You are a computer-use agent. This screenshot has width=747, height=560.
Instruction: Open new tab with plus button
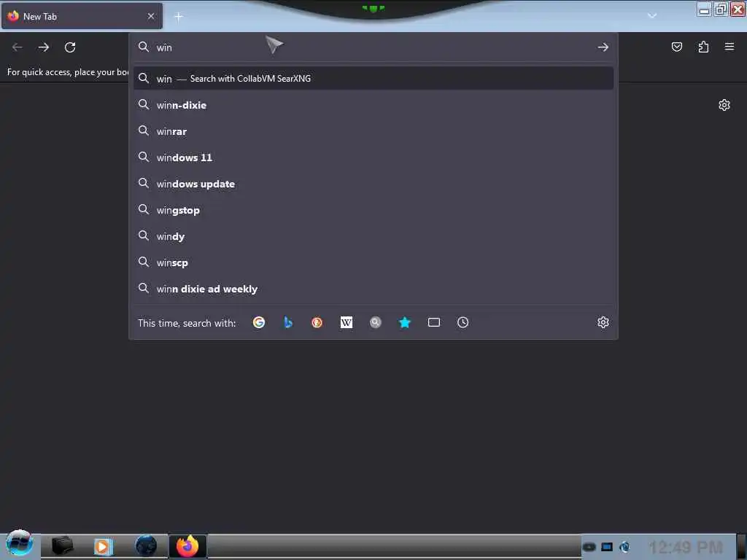pyautogui.click(x=179, y=17)
